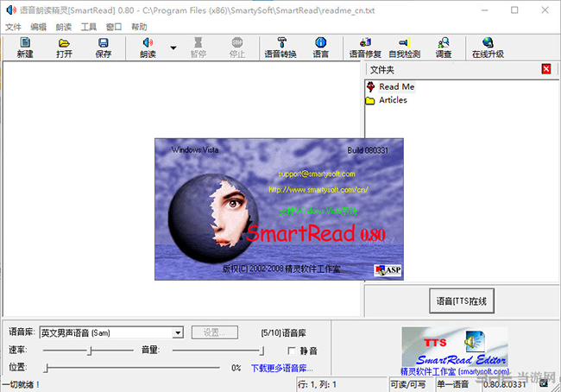561x392 pixels.
Task: Open the 帮助 menu
Action: (139, 27)
